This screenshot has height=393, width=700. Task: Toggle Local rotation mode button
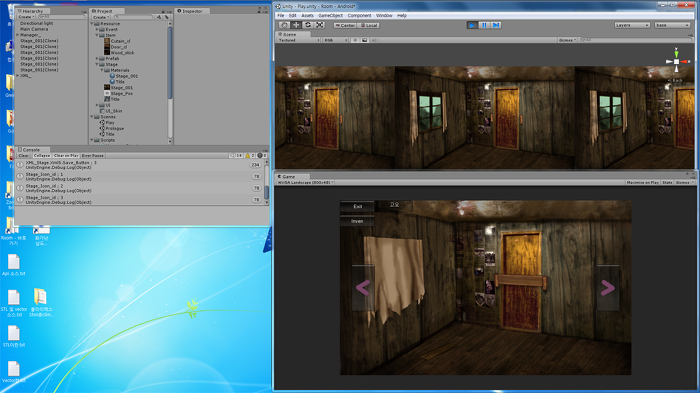click(x=368, y=25)
